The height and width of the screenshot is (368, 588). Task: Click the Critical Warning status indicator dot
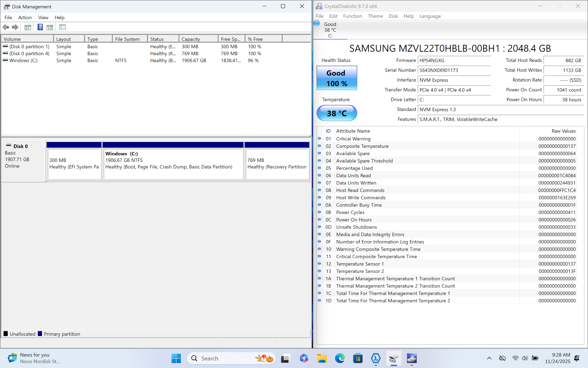[x=319, y=139]
